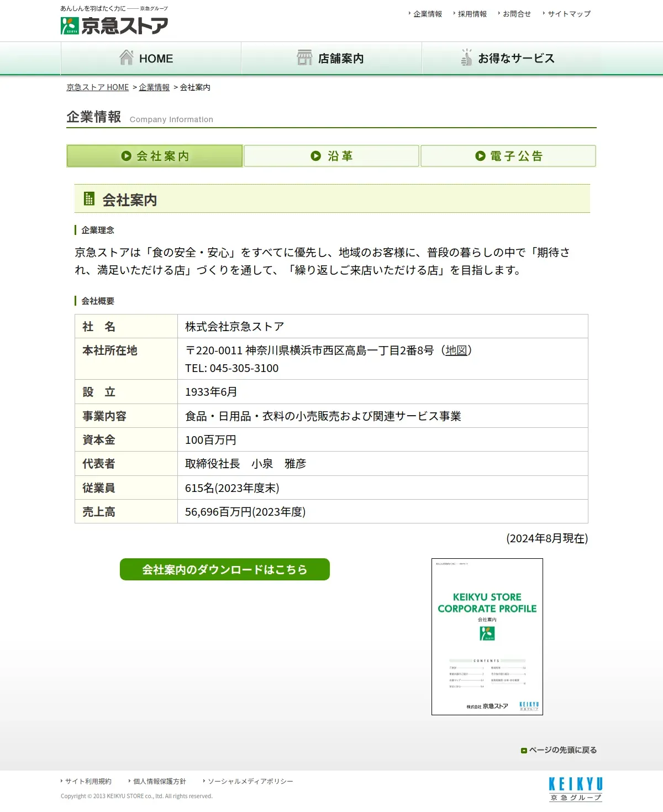Image resolution: width=663 pixels, height=812 pixels.
Task: Click the 株式会社京急ストア company name cell
Action: pos(382,326)
